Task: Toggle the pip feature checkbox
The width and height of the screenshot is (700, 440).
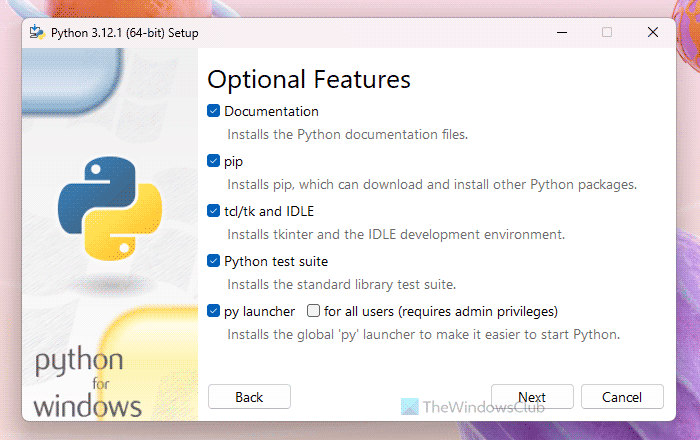Action: pyautogui.click(x=214, y=161)
